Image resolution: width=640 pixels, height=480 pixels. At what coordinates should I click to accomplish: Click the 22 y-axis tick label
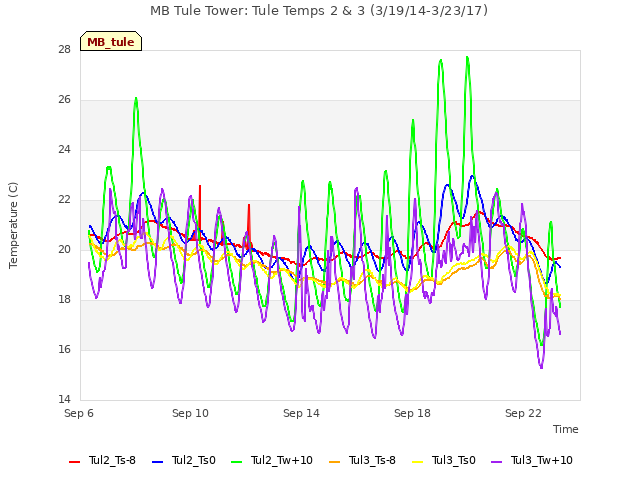point(64,200)
